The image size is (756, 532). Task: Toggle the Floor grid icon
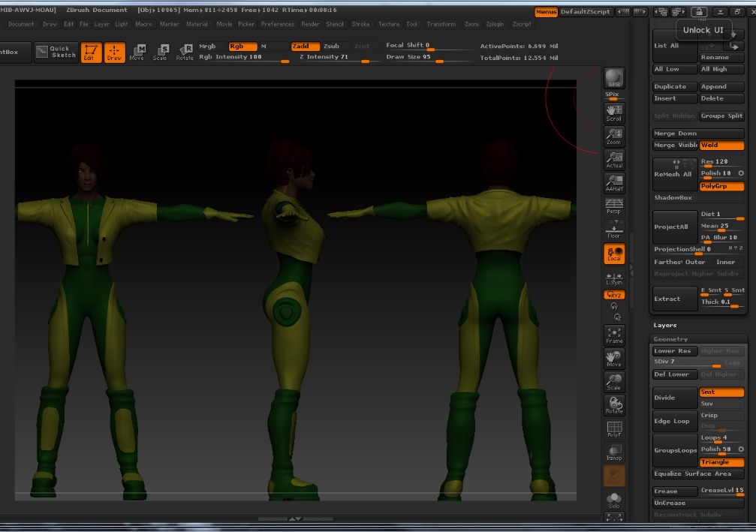click(x=614, y=230)
